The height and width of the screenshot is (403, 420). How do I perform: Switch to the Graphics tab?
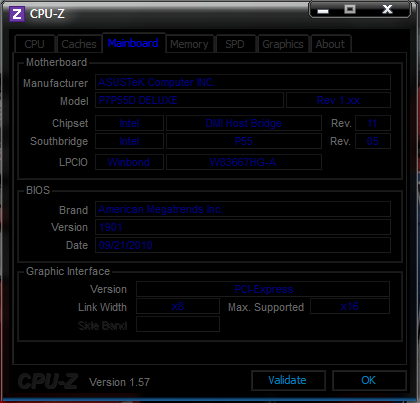coord(283,44)
